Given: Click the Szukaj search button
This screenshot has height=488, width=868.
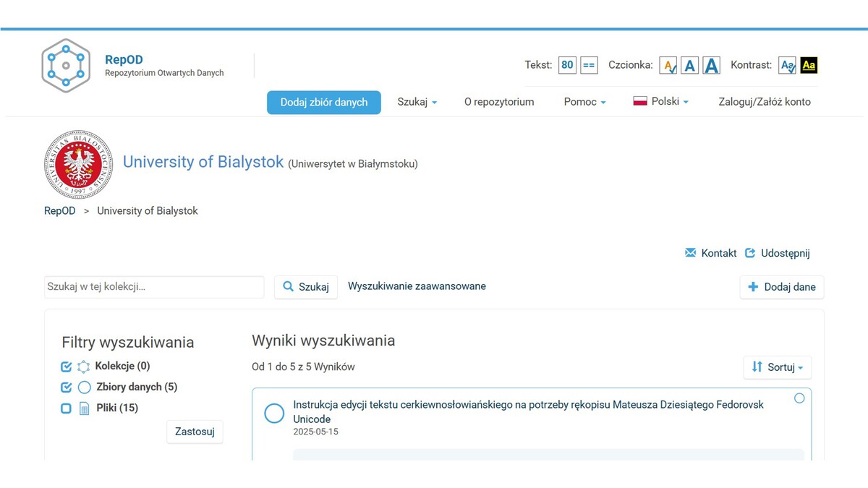Looking at the screenshot, I should point(306,287).
